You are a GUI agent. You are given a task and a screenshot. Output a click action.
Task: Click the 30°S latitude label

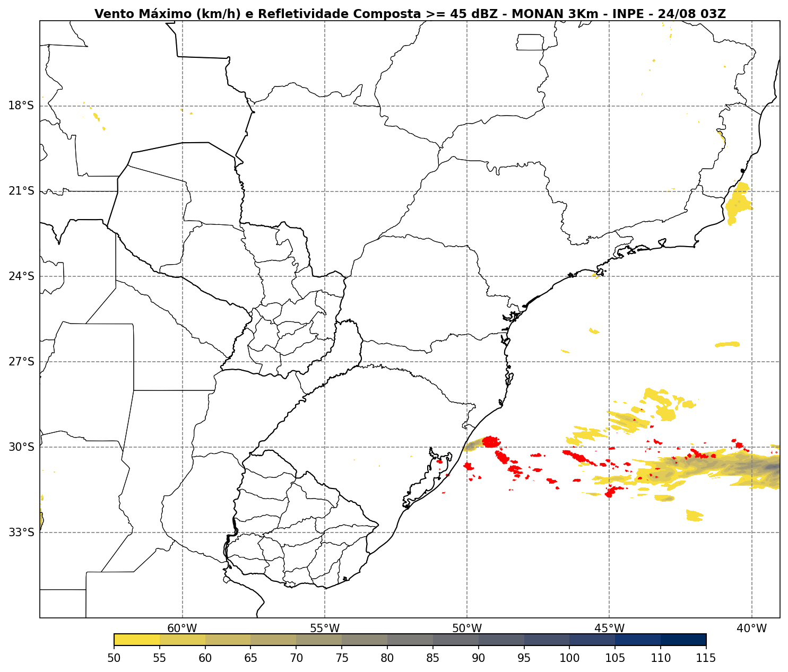click(x=21, y=447)
